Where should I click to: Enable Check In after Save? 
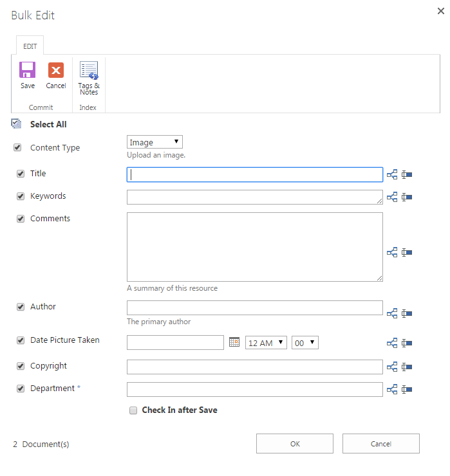coord(133,410)
